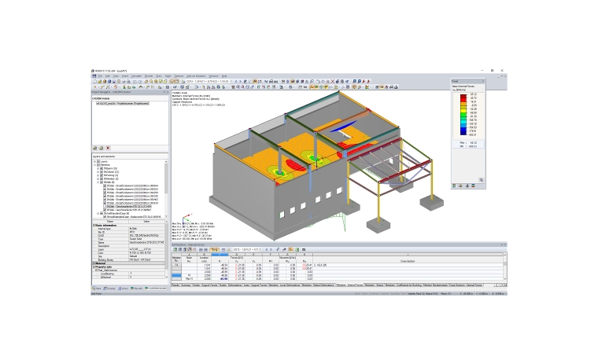Switch to Display navigator tab
This screenshot has width=598, height=364.
pos(110,289)
